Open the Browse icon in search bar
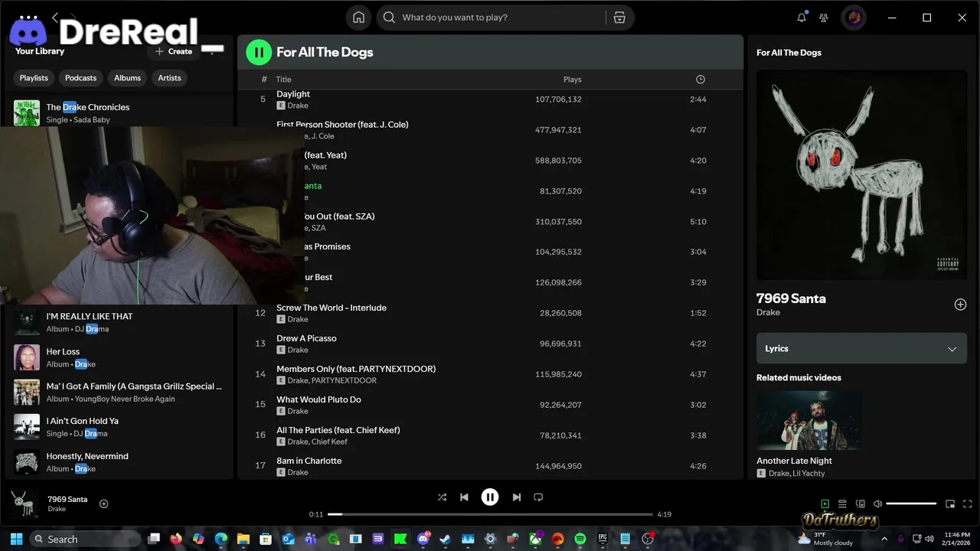Screen dimensions: 980x551 pos(619,18)
